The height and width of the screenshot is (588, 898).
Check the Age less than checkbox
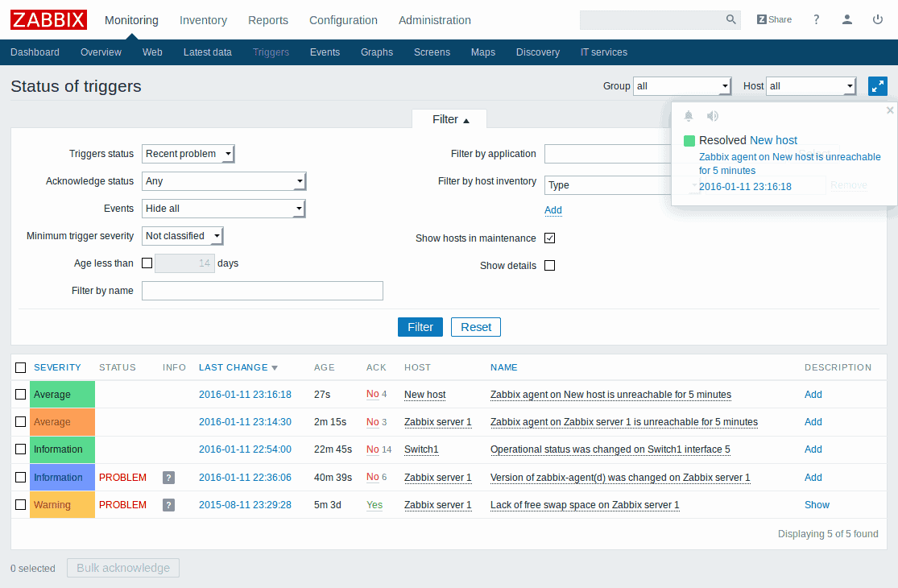tap(147, 263)
